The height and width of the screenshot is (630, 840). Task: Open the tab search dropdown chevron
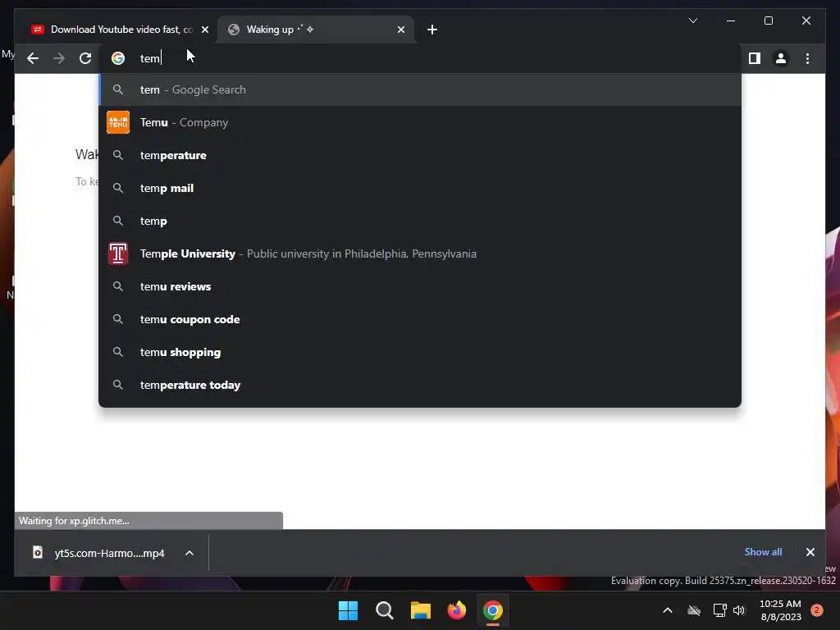(692, 21)
